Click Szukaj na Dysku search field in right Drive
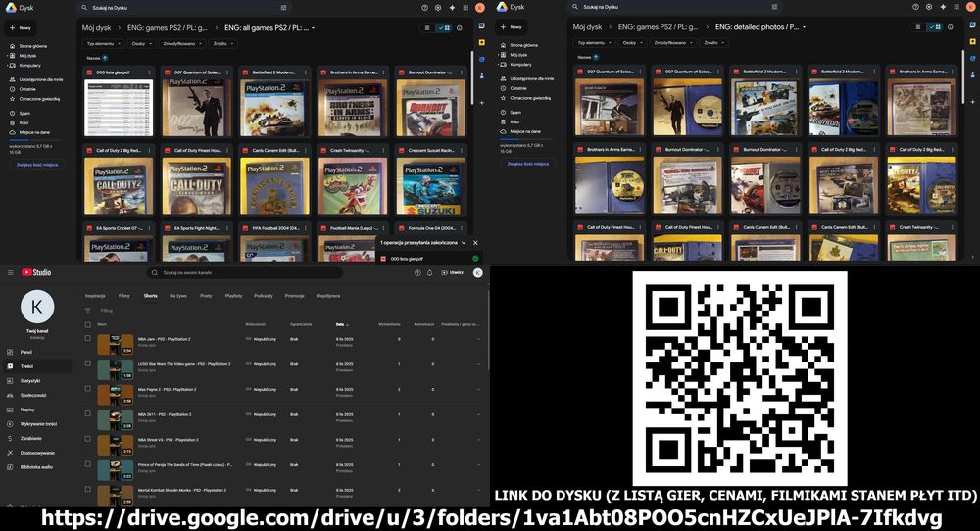980x531 pixels. 675,7
